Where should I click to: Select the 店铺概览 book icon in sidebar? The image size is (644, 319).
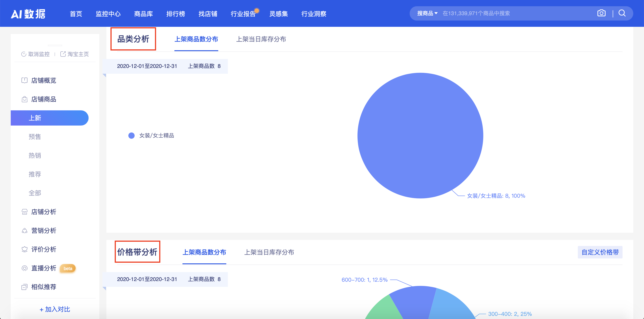[24, 80]
